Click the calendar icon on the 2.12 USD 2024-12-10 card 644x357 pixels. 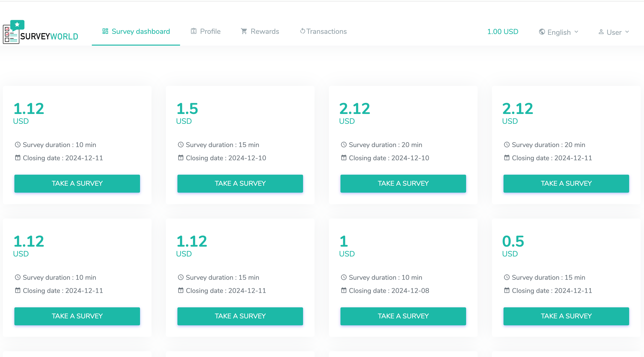coord(344,158)
